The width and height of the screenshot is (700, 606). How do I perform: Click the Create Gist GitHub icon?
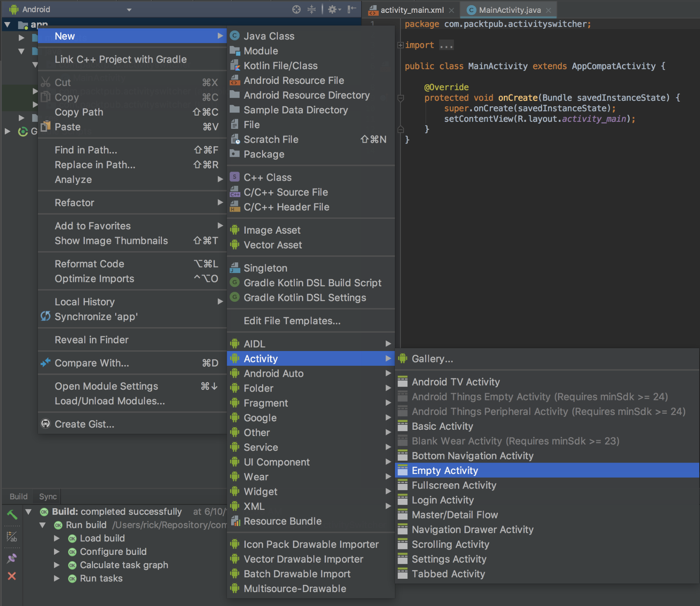click(x=46, y=424)
